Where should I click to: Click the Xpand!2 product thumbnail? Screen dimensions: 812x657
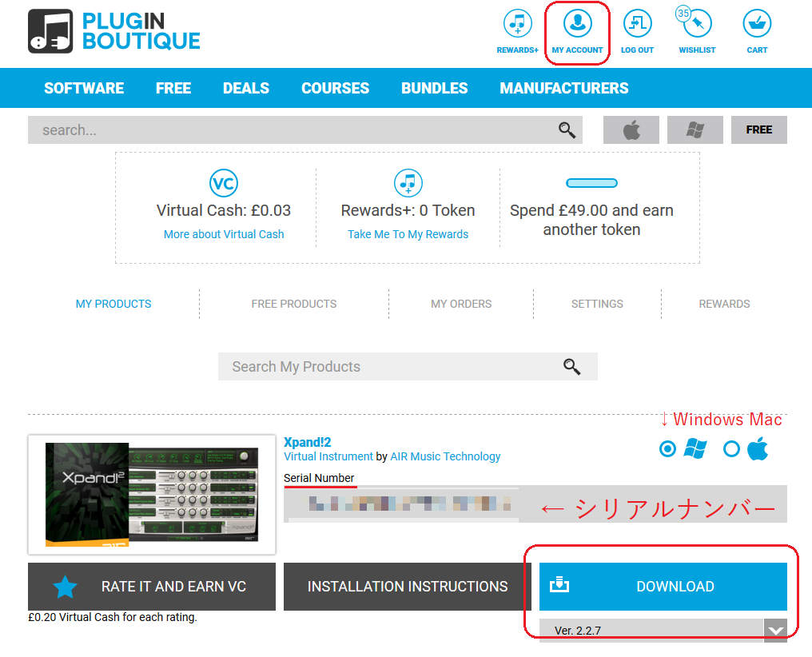tap(152, 495)
